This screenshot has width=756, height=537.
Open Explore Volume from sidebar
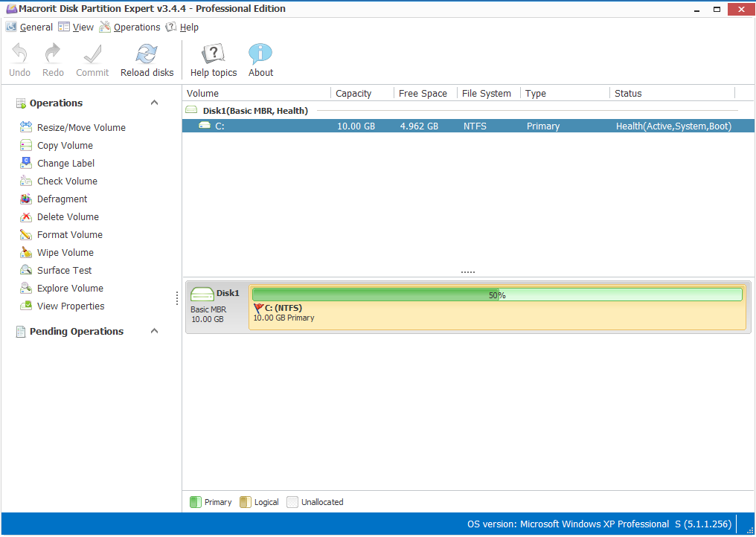(70, 288)
